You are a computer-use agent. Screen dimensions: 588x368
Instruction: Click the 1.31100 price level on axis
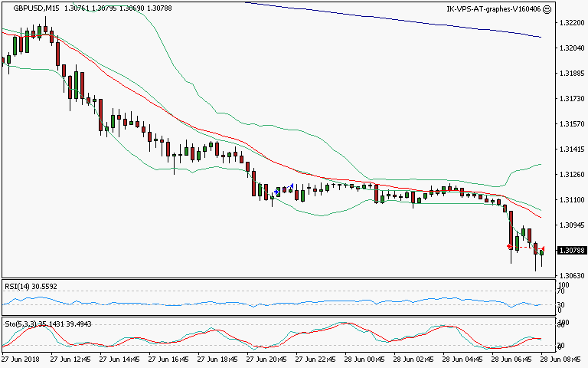point(571,199)
